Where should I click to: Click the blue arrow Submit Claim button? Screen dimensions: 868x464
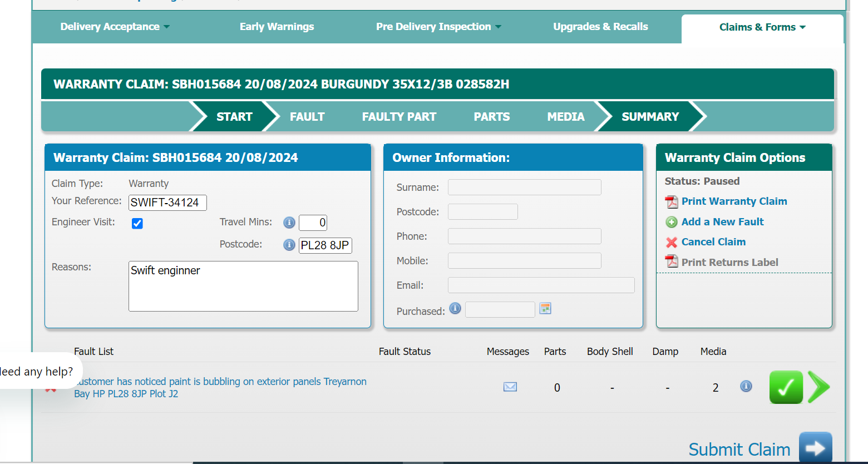pyautogui.click(x=816, y=448)
